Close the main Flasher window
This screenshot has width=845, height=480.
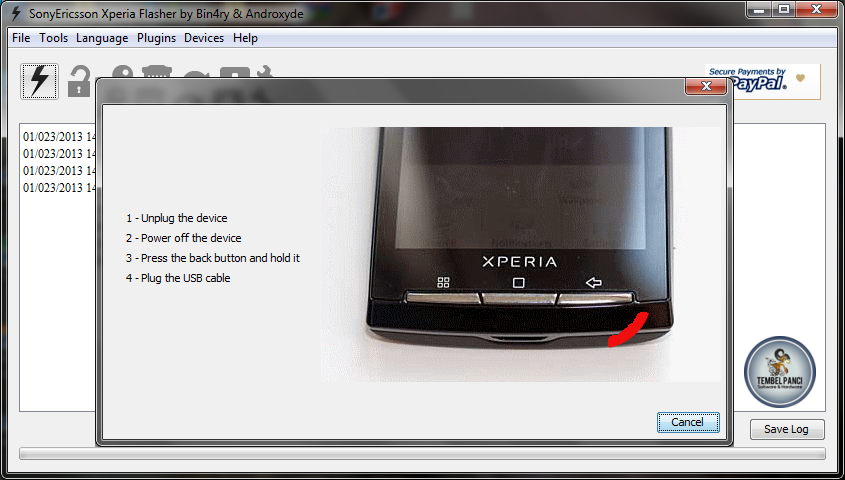[x=817, y=8]
